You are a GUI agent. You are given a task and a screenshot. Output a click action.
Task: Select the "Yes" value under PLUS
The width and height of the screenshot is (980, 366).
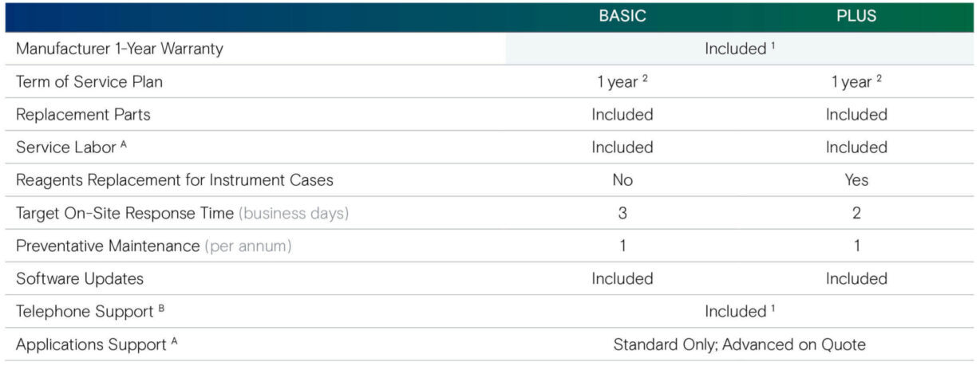(x=856, y=180)
